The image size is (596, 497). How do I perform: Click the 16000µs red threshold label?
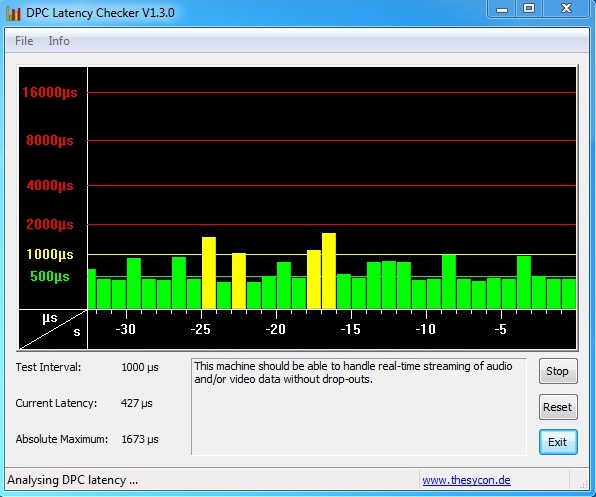(x=50, y=92)
